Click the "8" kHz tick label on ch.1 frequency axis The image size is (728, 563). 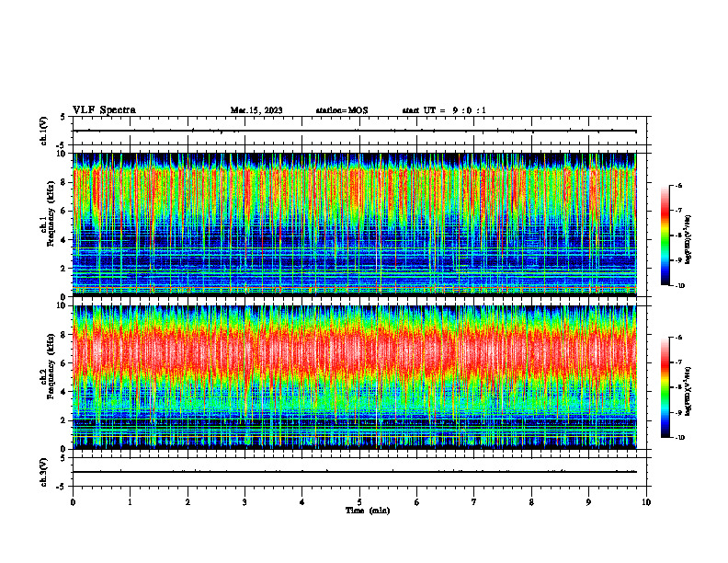64,182
